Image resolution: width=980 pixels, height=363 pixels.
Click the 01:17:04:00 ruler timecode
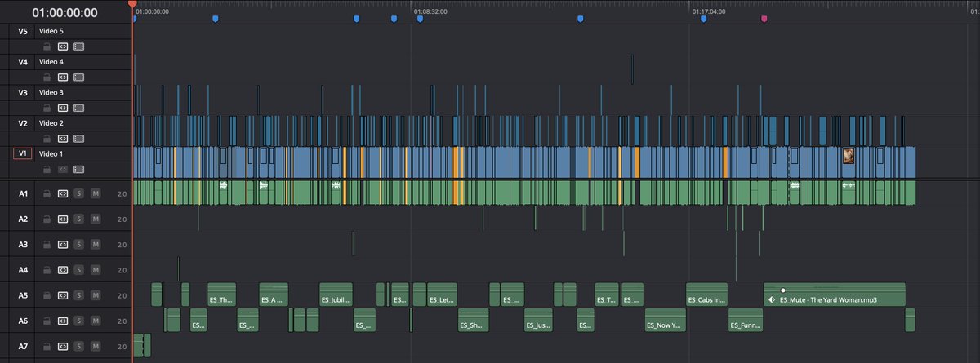point(709,12)
